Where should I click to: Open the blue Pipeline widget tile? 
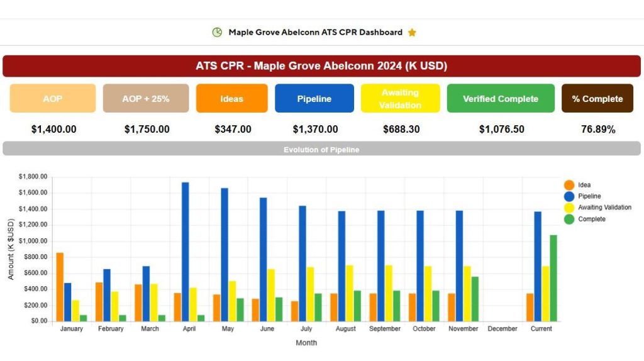pos(314,99)
